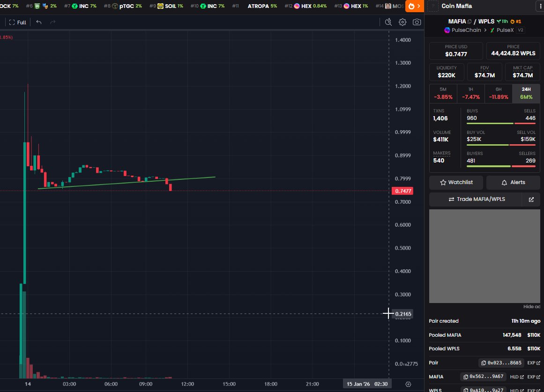Click the PRICE USD $0.7477 box
544x392 pixels.
click(456, 51)
